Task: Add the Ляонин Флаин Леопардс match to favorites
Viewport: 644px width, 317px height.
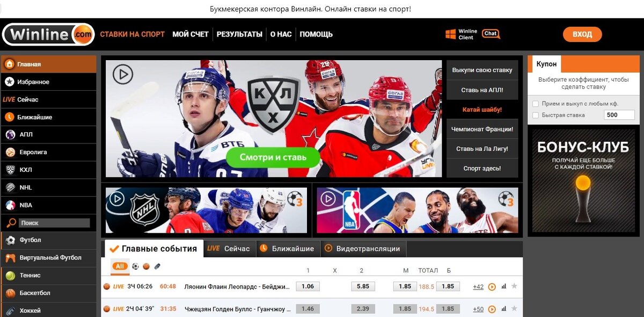Action: click(514, 286)
